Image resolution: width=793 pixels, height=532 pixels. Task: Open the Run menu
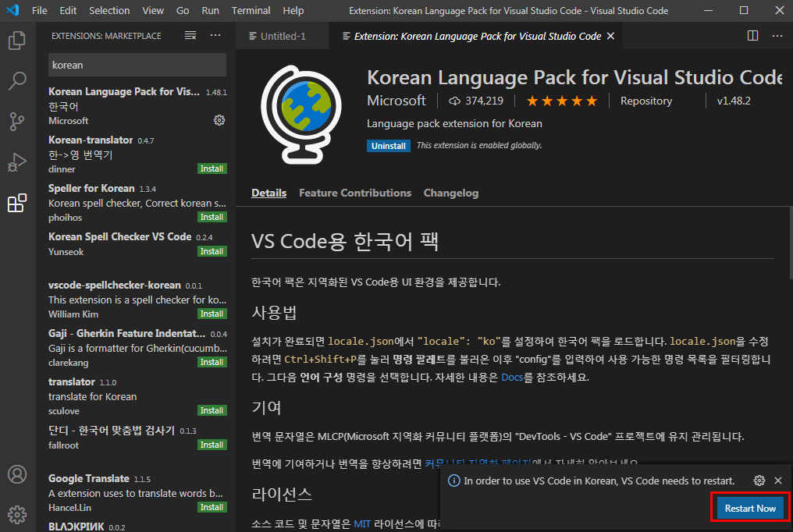tap(211, 11)
